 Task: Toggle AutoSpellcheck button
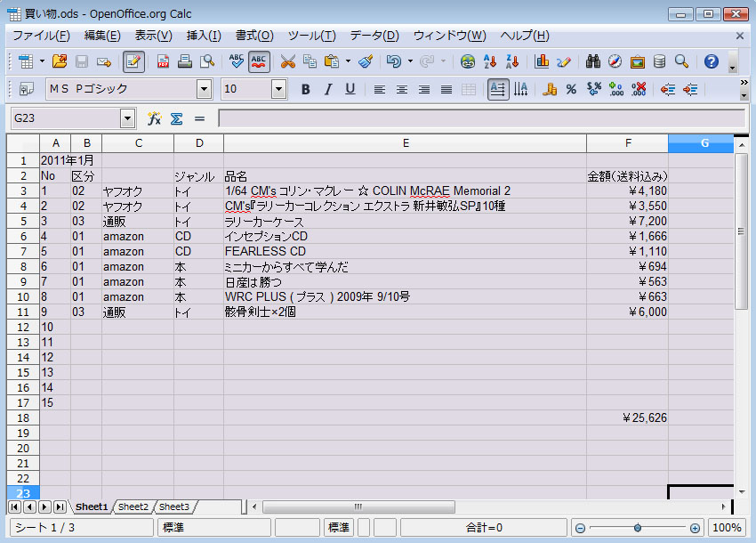(x=259, y=61)
